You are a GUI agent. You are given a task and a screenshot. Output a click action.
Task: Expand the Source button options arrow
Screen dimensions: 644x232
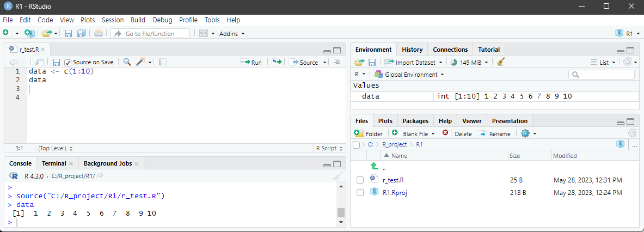pyautogui.click(x=325, y=63)
